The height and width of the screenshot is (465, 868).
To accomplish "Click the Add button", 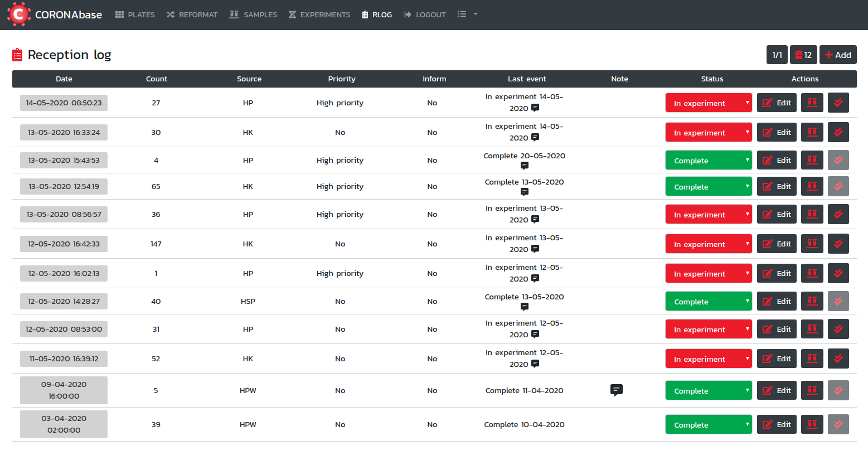I will [837, 55].
